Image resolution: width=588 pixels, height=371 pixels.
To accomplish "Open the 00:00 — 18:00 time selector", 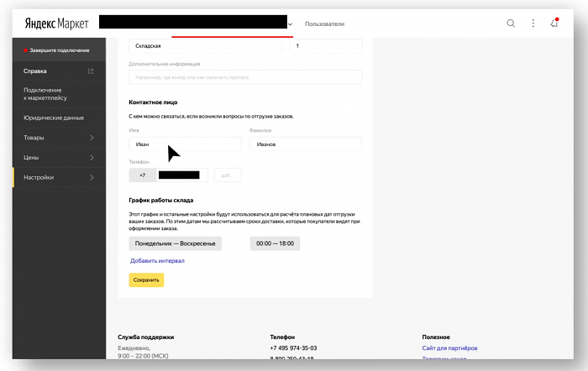I will coord(275,243).
